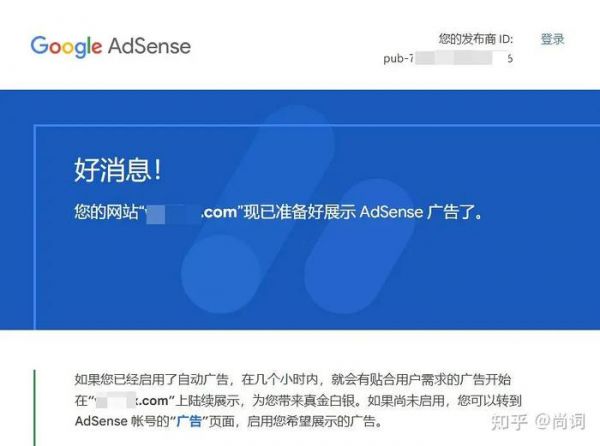Click the 登录 login link
The image size is (600, 446).
[552, 39]
